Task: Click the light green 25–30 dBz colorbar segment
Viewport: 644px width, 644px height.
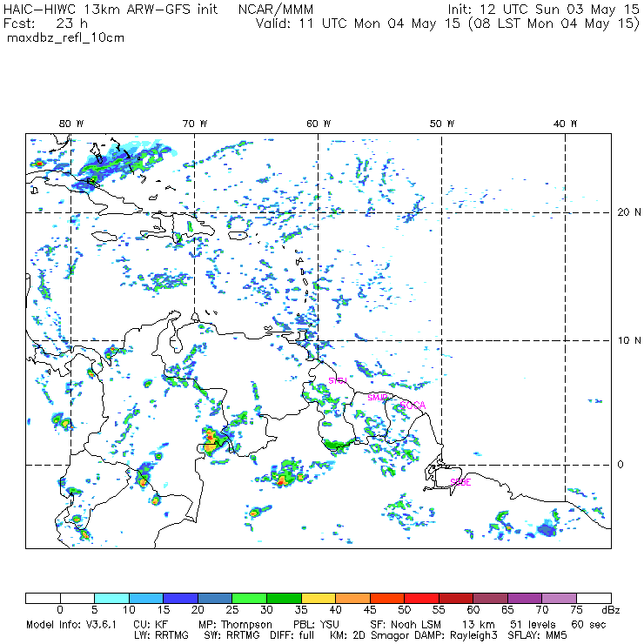Action: (249, 598)
